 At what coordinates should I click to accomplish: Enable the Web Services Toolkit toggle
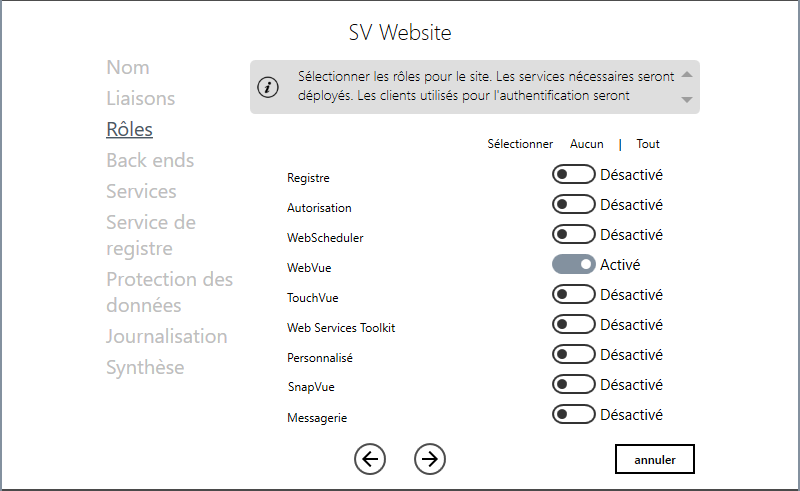(x=573, y=325)
